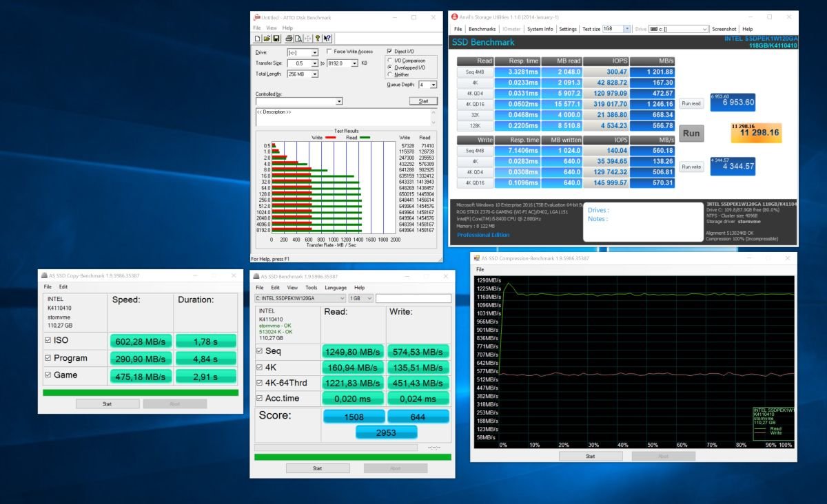The image size is (827, 504).
Task: Select the I/O Comparison radio button
Action: (x=390, y=61)
